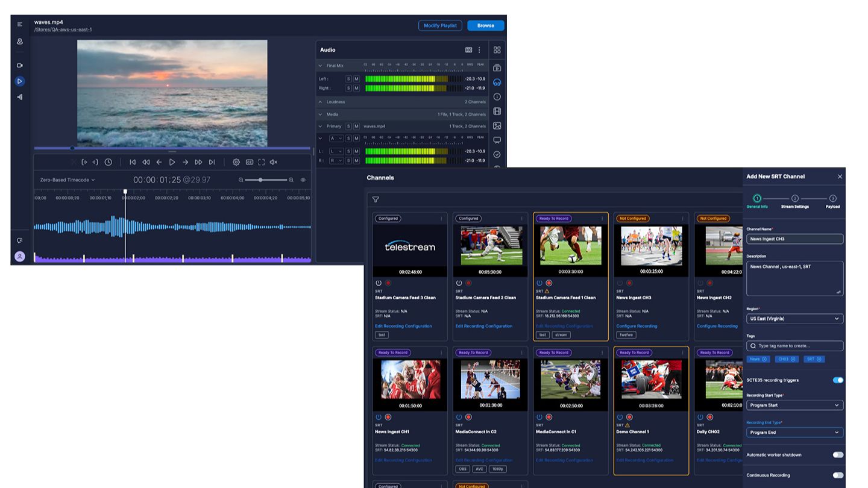
Task: Rewind the waves.mp4 playback
Action: [146, 162]
